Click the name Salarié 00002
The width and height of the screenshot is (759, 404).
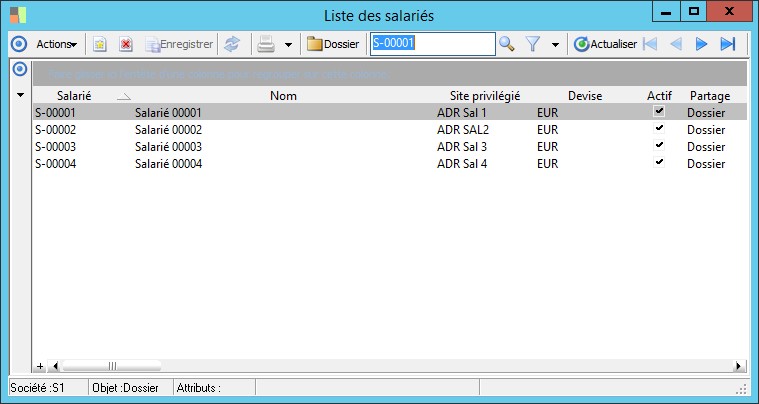(168, 130)
